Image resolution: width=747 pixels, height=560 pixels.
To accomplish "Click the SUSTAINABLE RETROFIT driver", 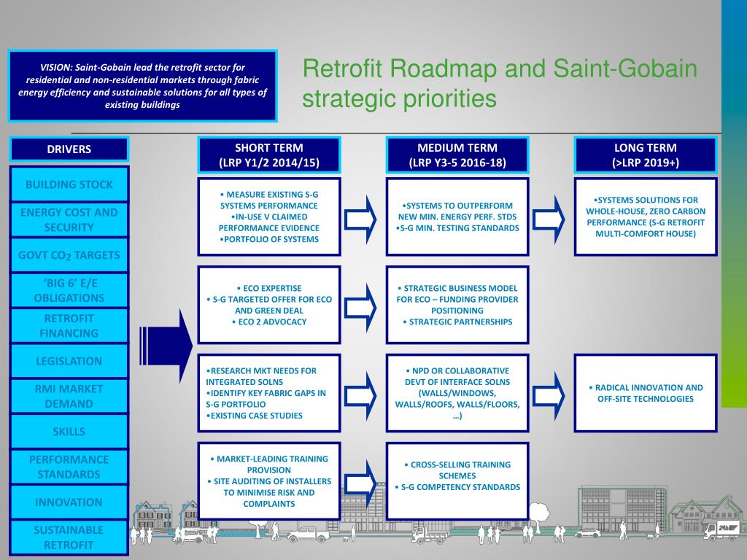I will (x=69, y=537).
